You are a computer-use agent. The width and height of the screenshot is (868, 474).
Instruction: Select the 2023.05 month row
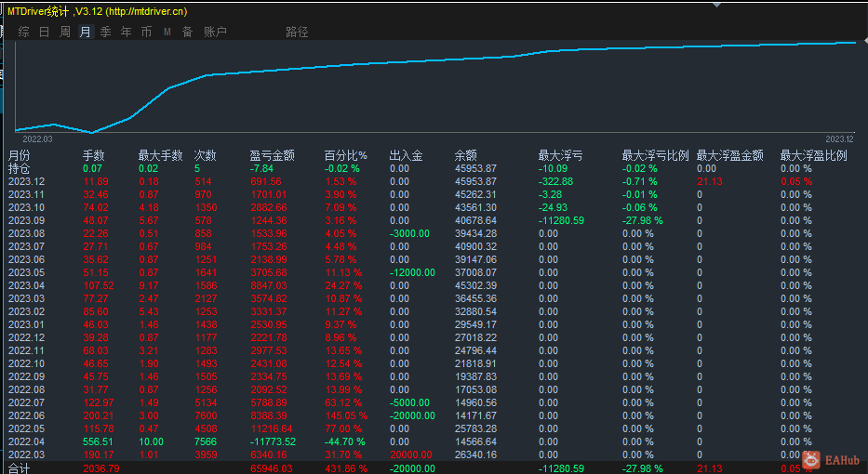pyautogui.click(x=437, y=272)
